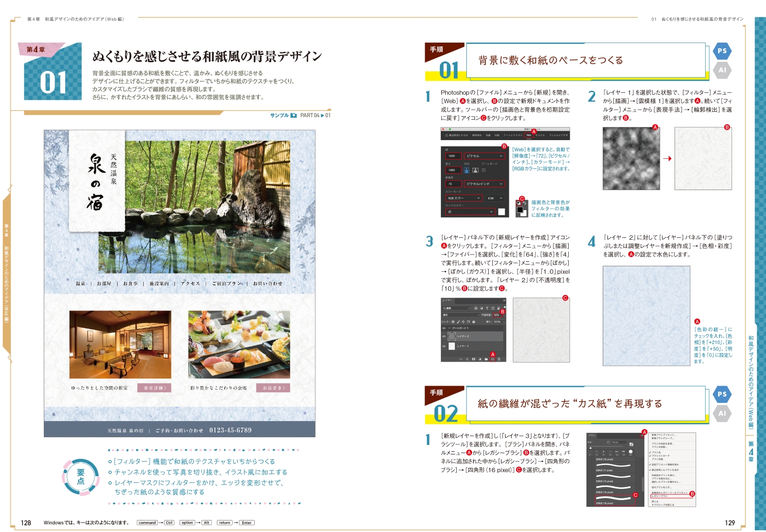766x532 pixels.
Task: Click the delete layer trash icon
Action: (499, 359)
